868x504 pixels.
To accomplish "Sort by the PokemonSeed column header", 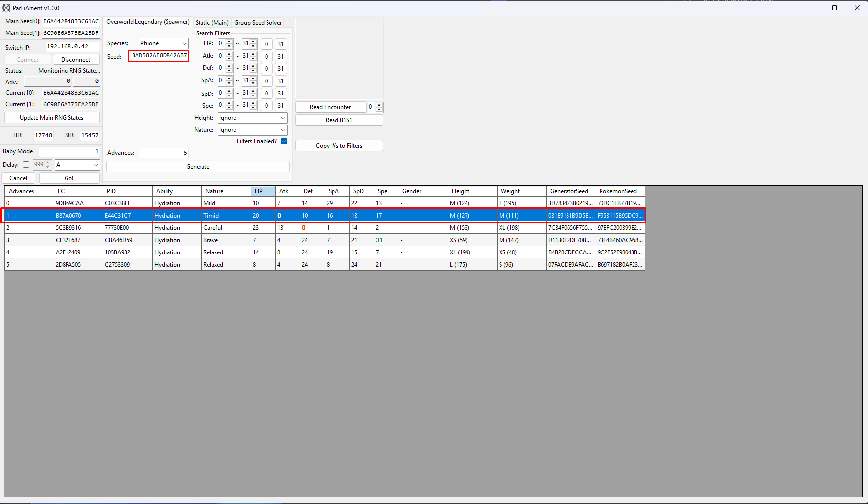I will [x=620, y=191].
